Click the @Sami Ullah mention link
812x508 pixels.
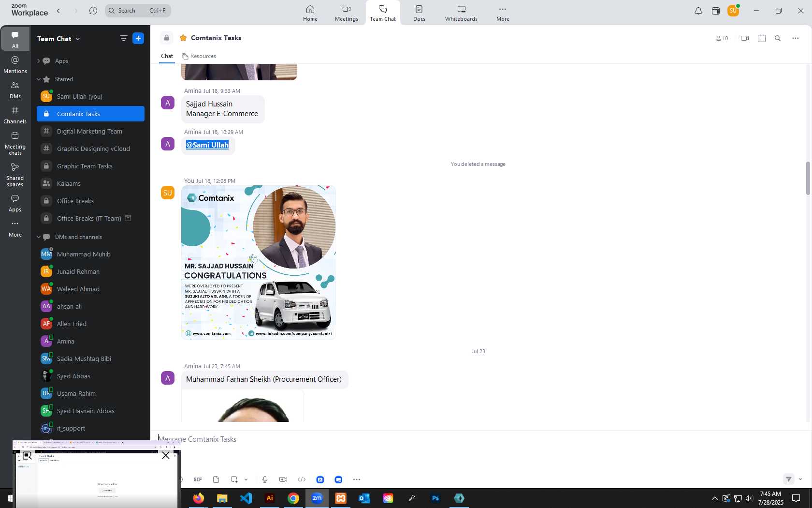[207, 145]
